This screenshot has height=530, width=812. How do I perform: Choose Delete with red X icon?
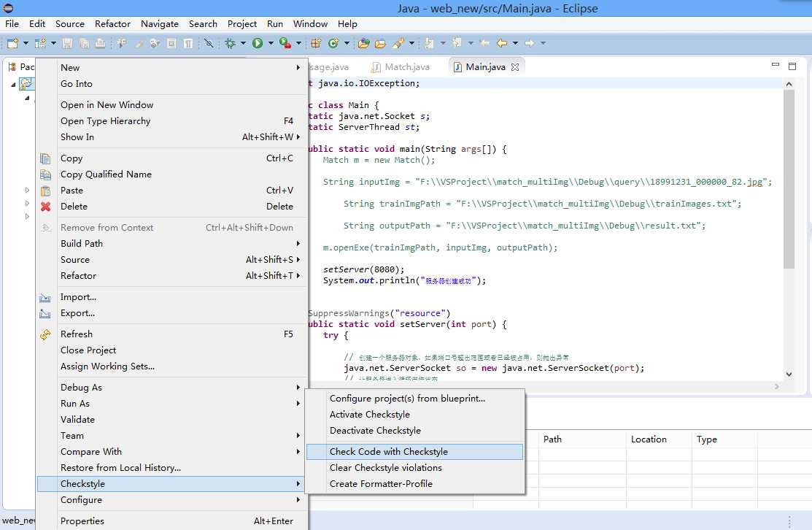171,207
